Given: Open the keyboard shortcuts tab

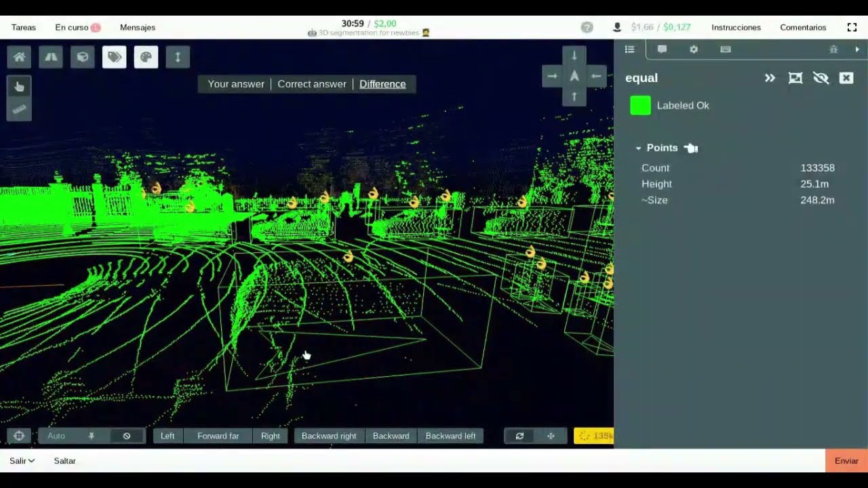Looking at the screenshot, I should tap(726, 49).
